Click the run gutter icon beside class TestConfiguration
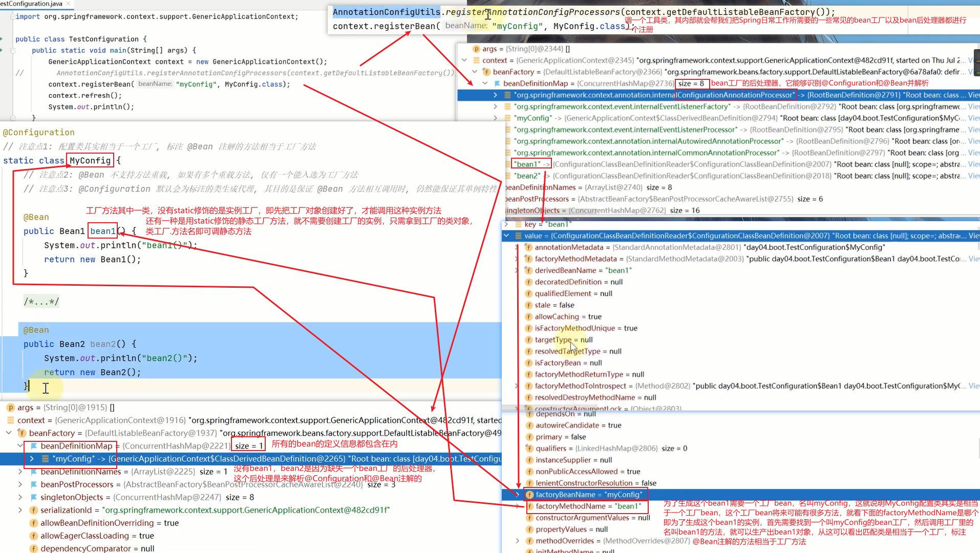980x553 pixels. point(2,39)
